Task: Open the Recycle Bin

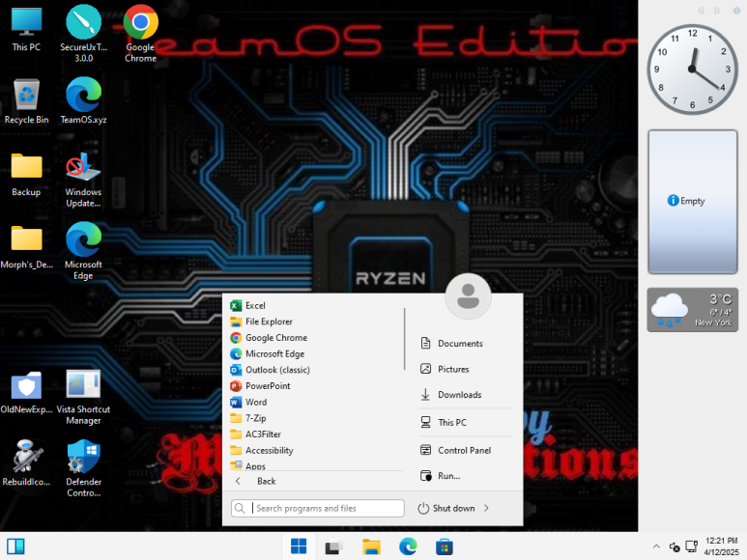Action: click(26, 101)
